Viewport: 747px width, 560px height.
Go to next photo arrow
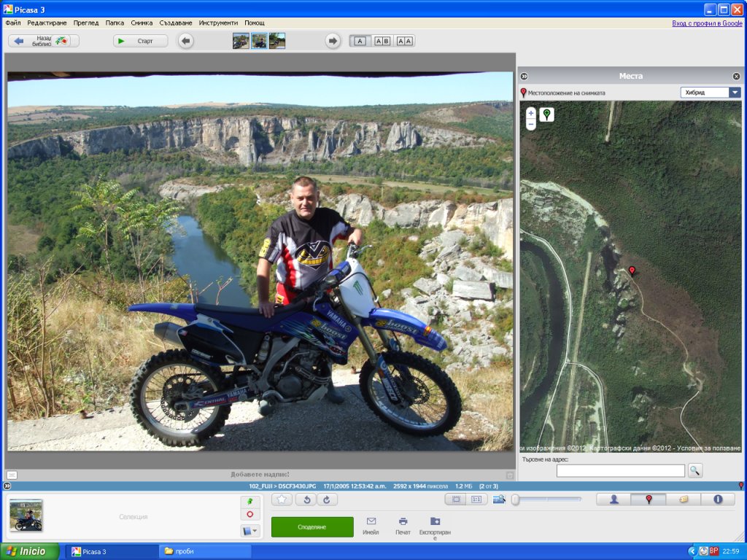coord(333,41)
